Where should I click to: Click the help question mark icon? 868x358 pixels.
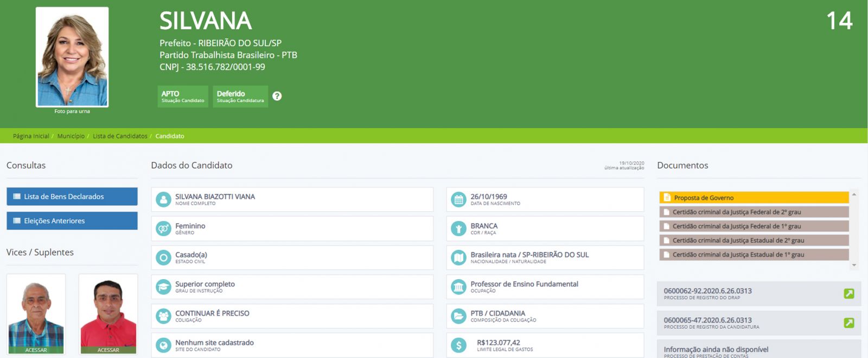click(x=277, y=96)
